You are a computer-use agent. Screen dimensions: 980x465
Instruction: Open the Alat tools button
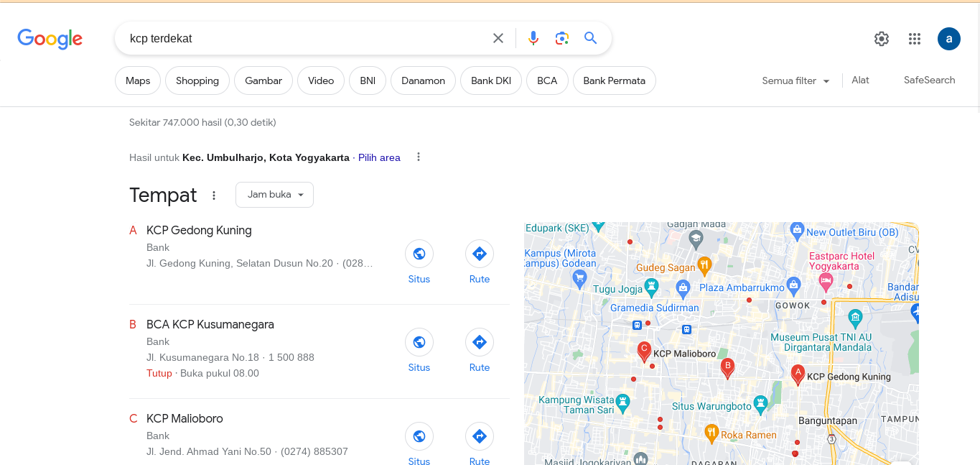coord(860,80)
